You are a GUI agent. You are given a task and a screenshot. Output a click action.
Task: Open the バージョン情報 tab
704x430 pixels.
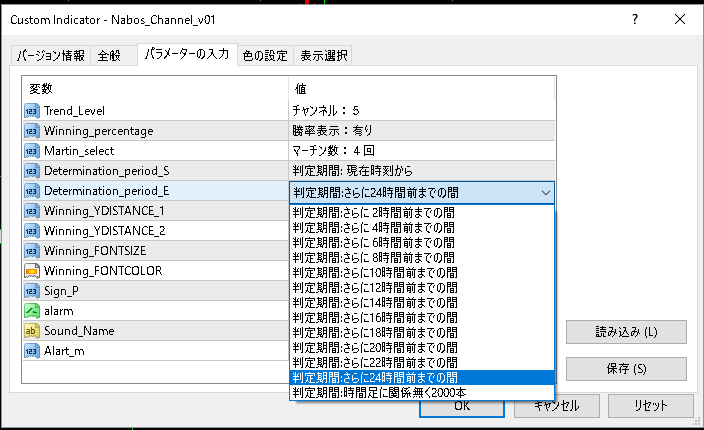click(x=50, y=56)
